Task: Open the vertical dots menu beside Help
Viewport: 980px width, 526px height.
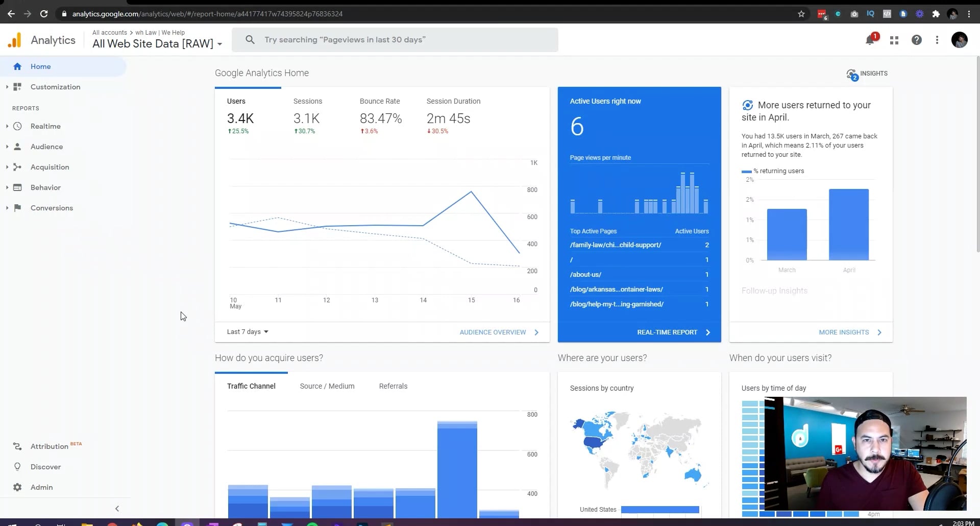Action: click(937, 40)
